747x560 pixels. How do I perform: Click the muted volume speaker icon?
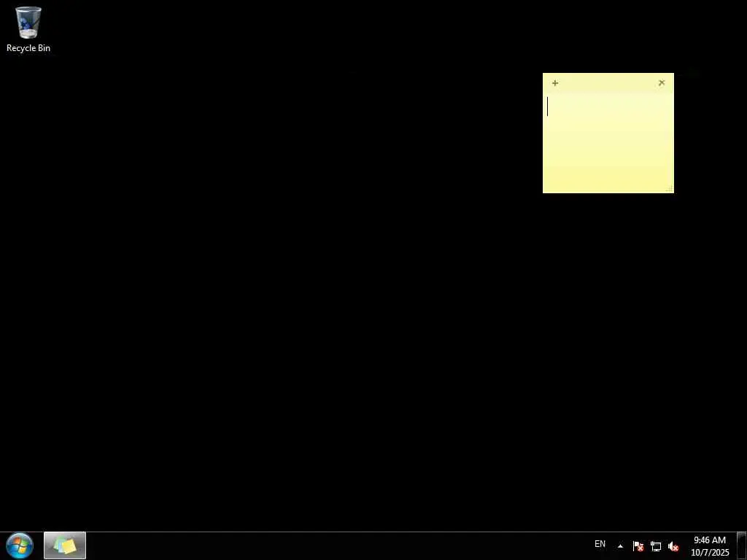click(x=673, y=546)
